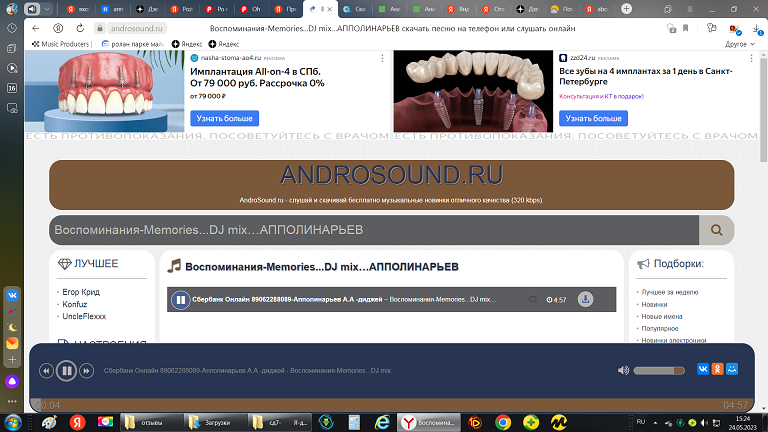
Task: Focus the song search input field
Action: pyautogui.click(x=374, y=230)
